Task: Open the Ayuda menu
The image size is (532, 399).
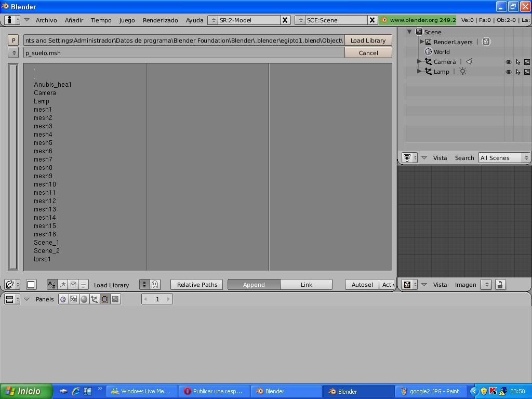Action: (x=194, y=20)
